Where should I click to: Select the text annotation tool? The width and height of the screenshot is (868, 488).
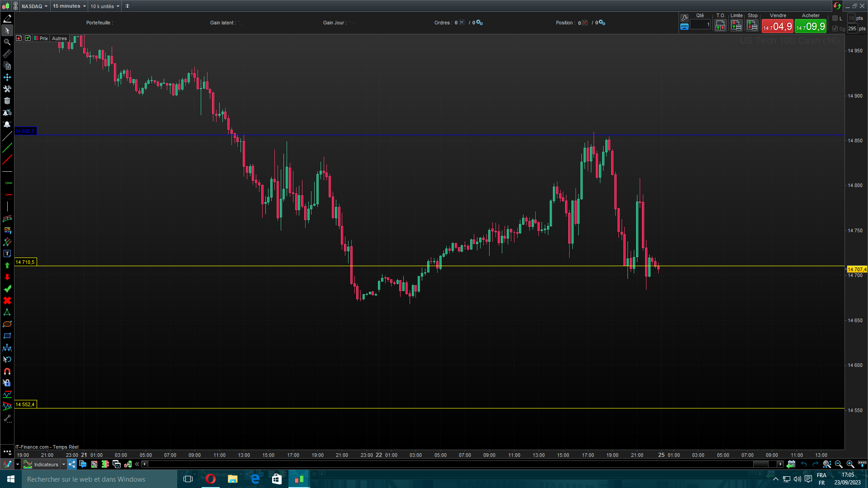[x=7, y=253]
